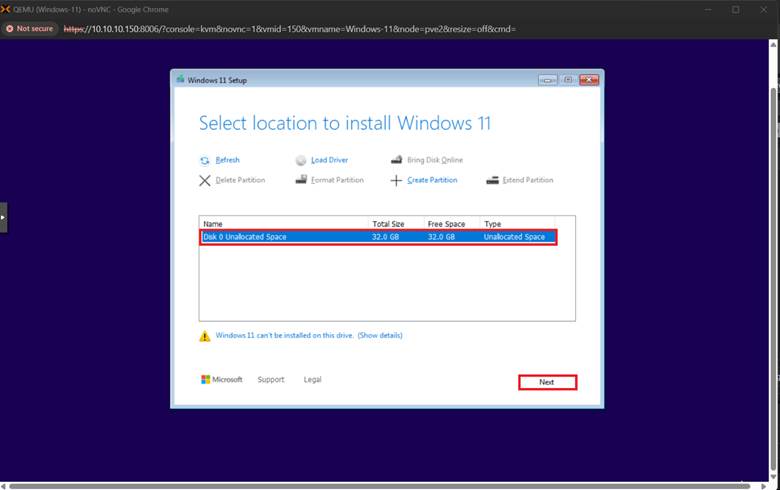Open the Legal link
The width and height of the screenshot is (780, 490).
[313, 380]
